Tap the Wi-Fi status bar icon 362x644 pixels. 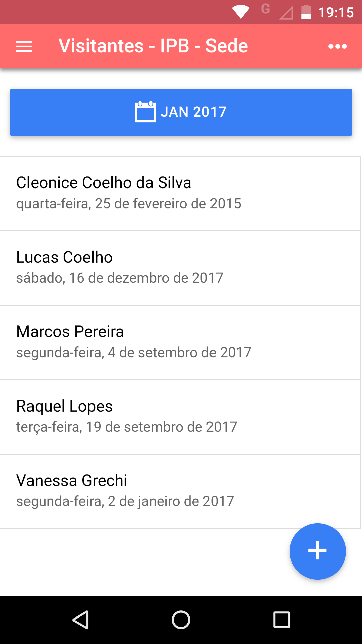point(241,12)
